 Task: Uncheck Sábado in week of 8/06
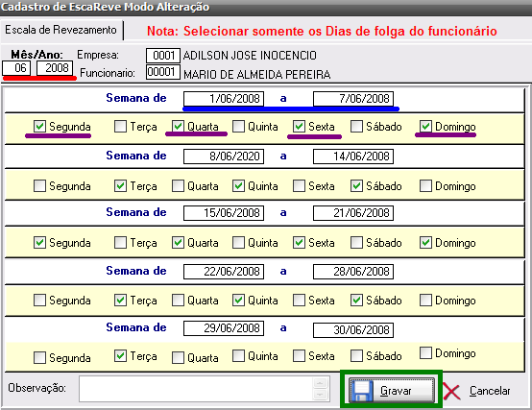click(356, 186)
